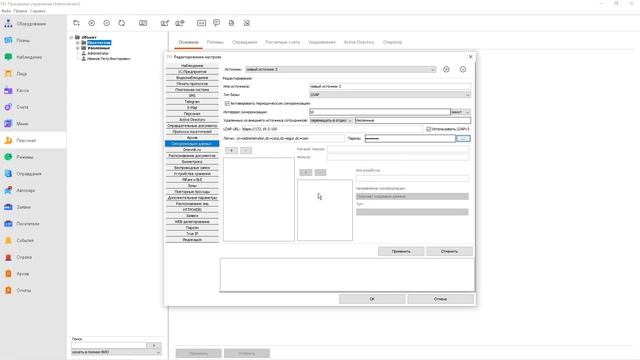The height and width of the screenshot is (360, 640).
Task: Click the card with key toolbar icon
Action: [x=180, y=23]
